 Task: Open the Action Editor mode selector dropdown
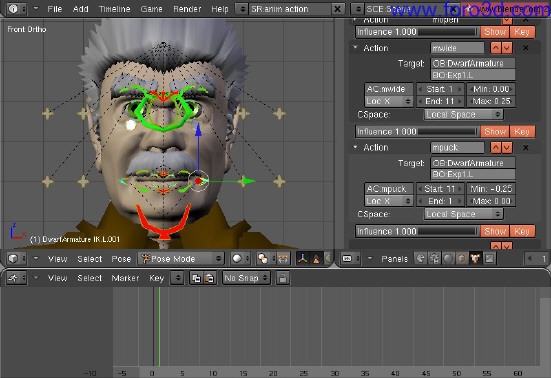178,278
